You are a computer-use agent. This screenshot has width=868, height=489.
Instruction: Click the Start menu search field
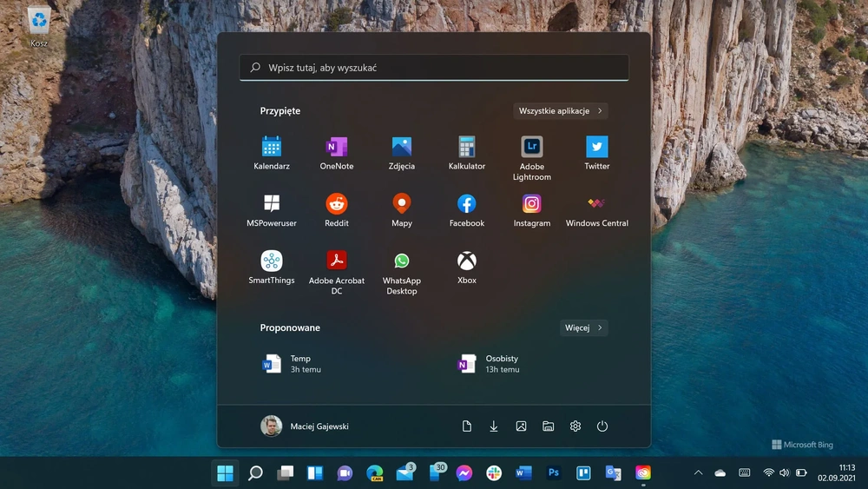coord(434,68)
